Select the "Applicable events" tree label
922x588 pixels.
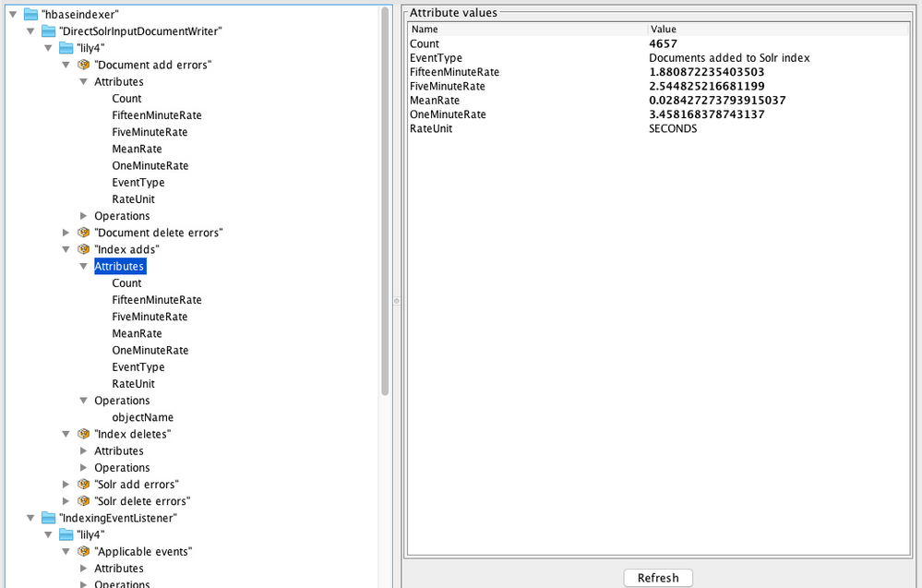143,552
